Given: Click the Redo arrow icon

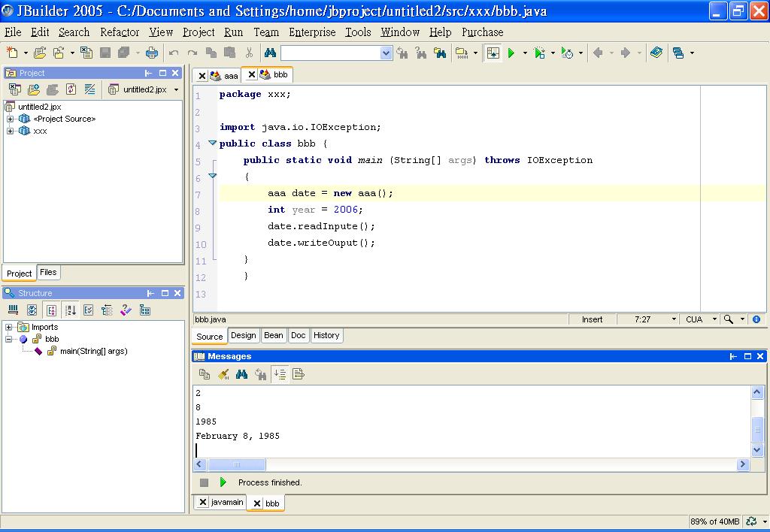Looking at the screenshot, I should pyautogui.click(x=192, y=53).
